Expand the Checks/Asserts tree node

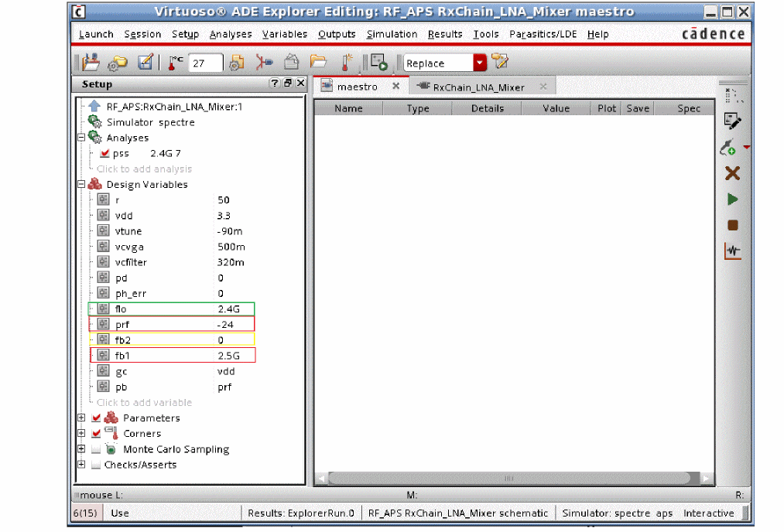(81, 465)
